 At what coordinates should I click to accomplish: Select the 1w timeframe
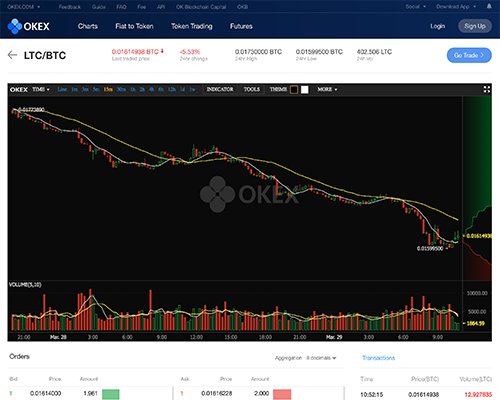click(192, 89)
